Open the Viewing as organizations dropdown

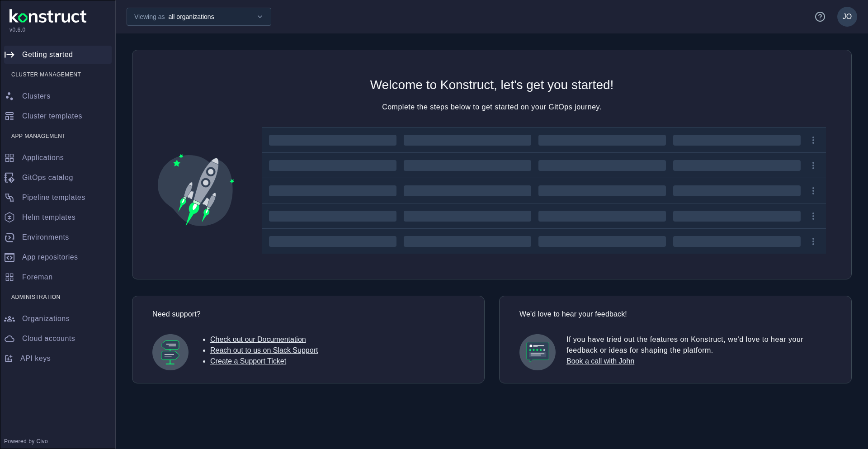(x=199, y=17)
